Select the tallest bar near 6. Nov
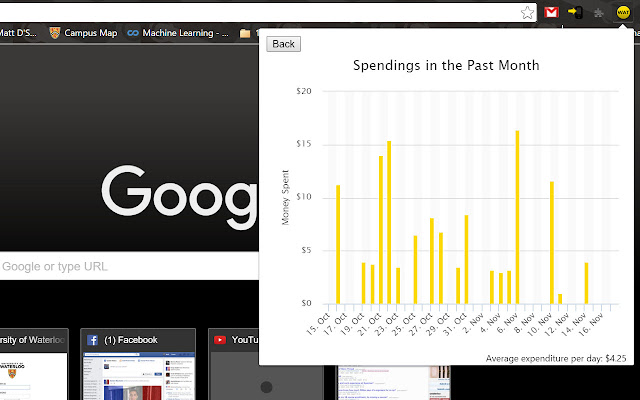 pos(518,217)
